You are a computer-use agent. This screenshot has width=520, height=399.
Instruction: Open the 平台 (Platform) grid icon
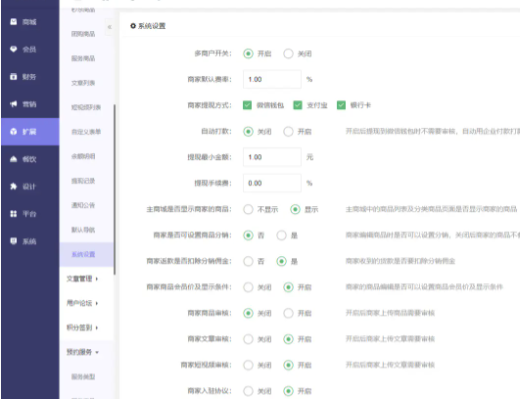(x=13, y=214)
